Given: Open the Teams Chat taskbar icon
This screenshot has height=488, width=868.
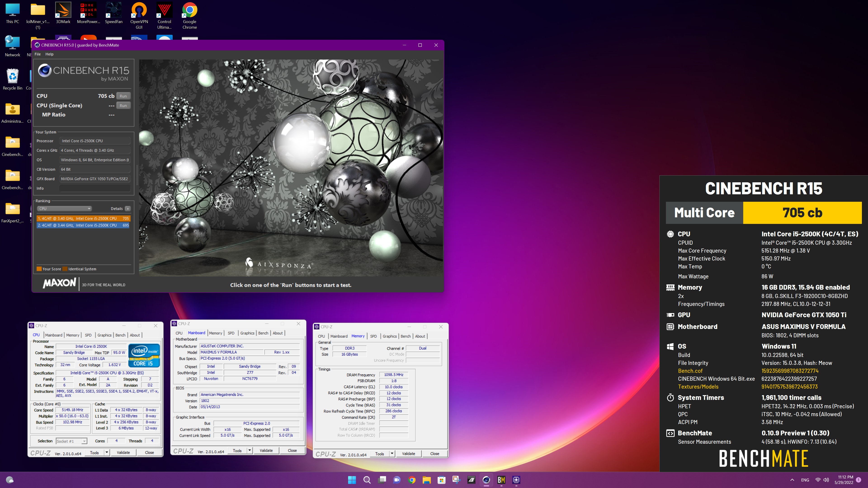Looking at the screenshot, I should click(x=397, y=480).
